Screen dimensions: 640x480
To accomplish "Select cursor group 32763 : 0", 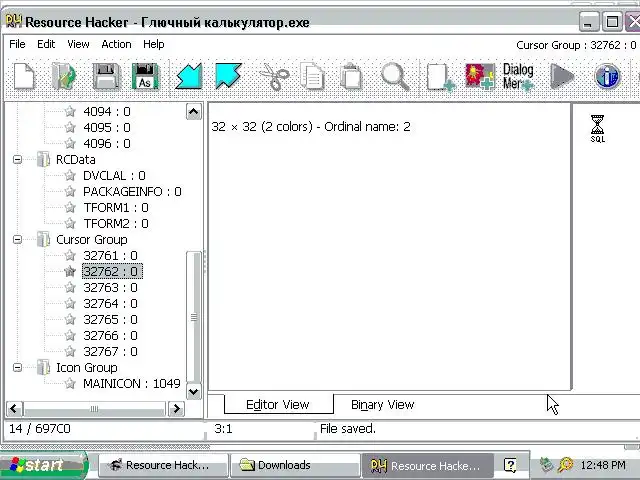I will [x=110, y=287].
